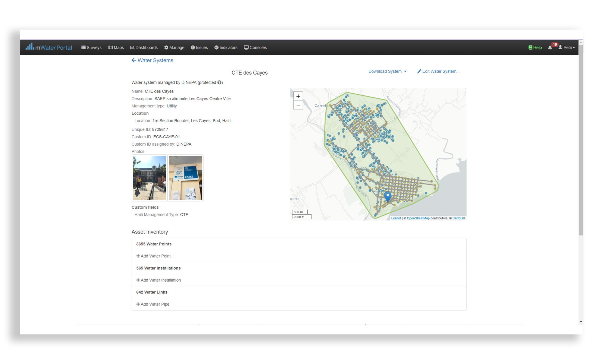
Task: Click the blue location marker on map
Action: (388, 196)
